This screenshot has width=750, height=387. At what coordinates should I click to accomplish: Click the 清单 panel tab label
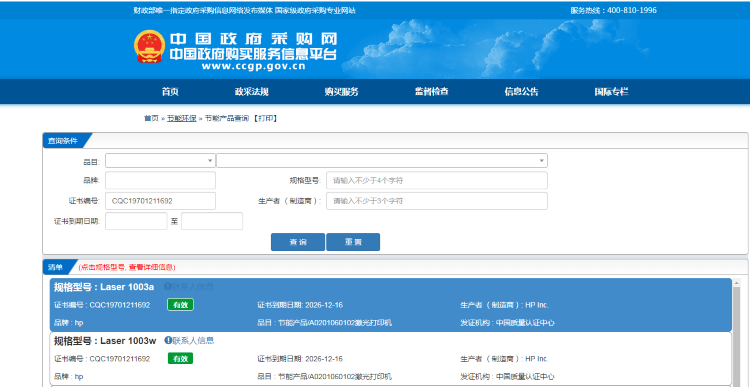click(55, 267)
